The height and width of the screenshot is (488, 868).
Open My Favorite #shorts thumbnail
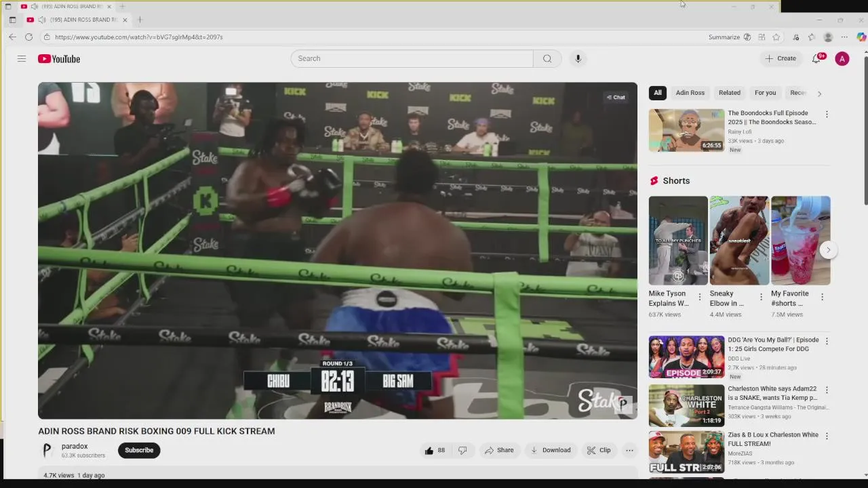click(x=800, y=241)
